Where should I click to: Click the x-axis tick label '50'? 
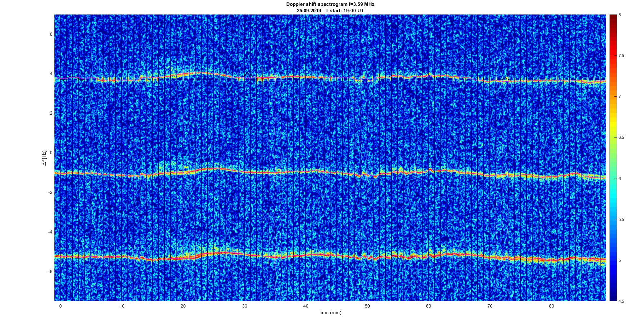click(x=367, y=306)
